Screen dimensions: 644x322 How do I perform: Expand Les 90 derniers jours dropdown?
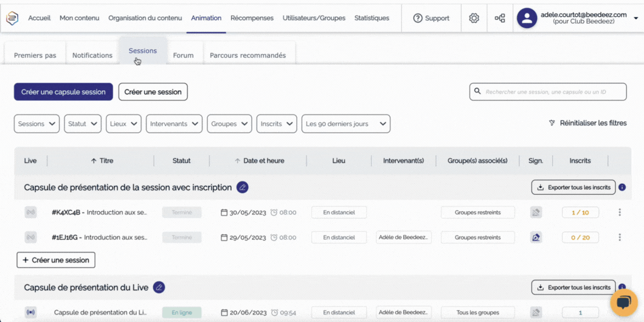click(345, 124)
